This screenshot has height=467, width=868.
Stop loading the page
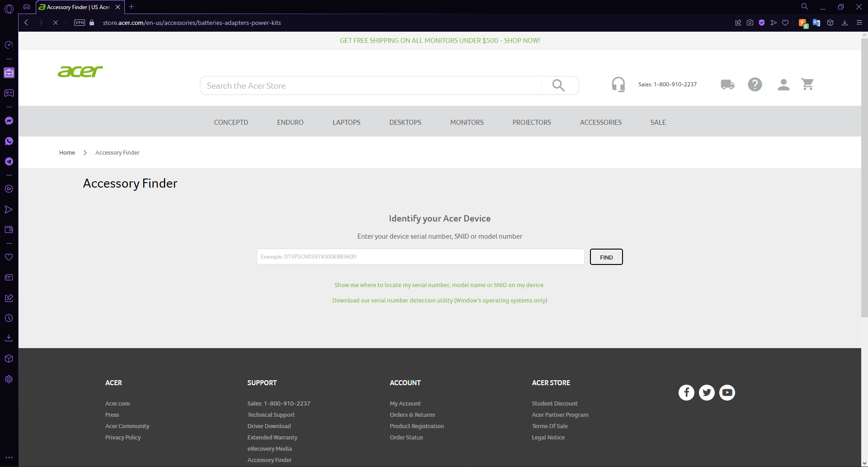(x=56, y=23)
